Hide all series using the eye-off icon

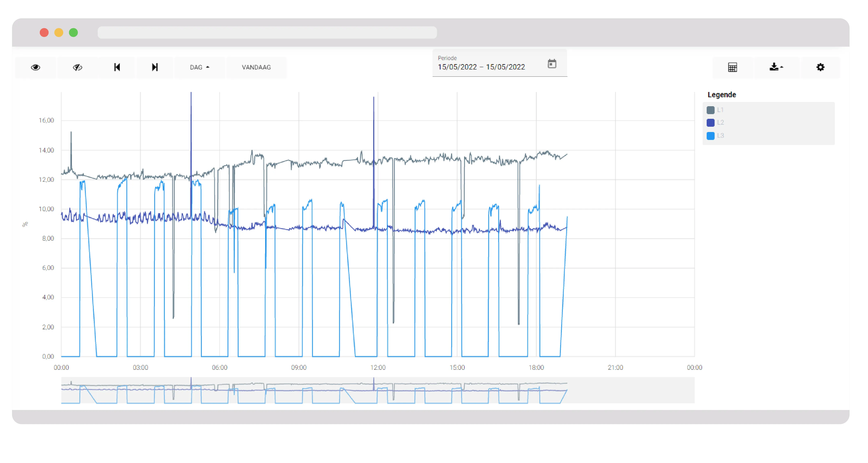coord(77,67)
